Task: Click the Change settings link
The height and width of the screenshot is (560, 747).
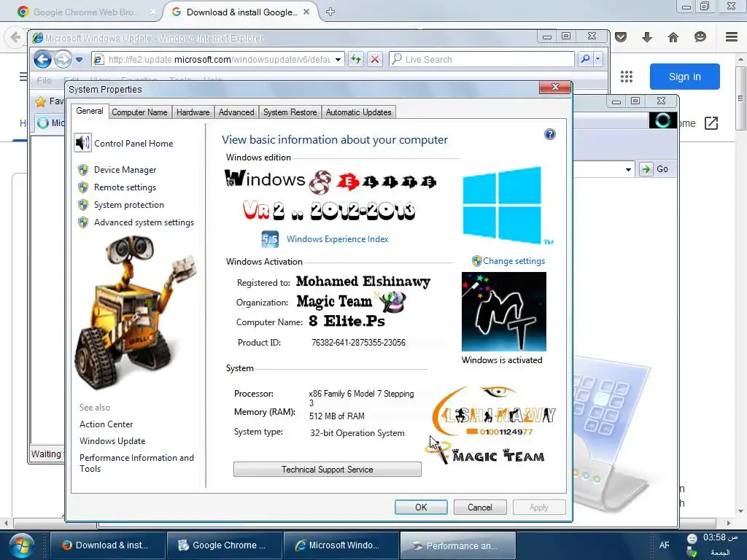Action: (514, 261)
